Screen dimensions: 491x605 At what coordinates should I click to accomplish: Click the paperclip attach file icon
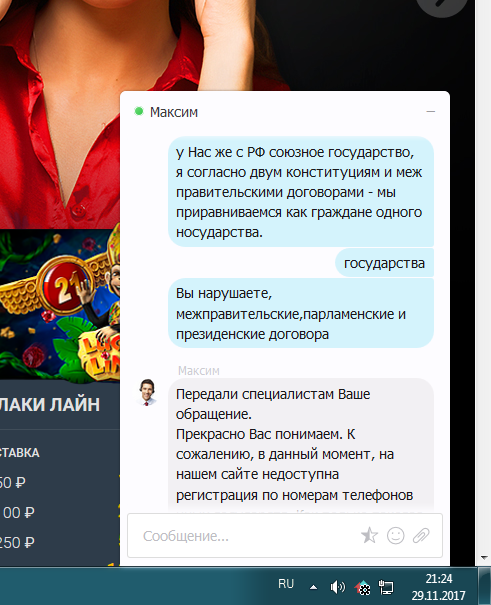421,536
